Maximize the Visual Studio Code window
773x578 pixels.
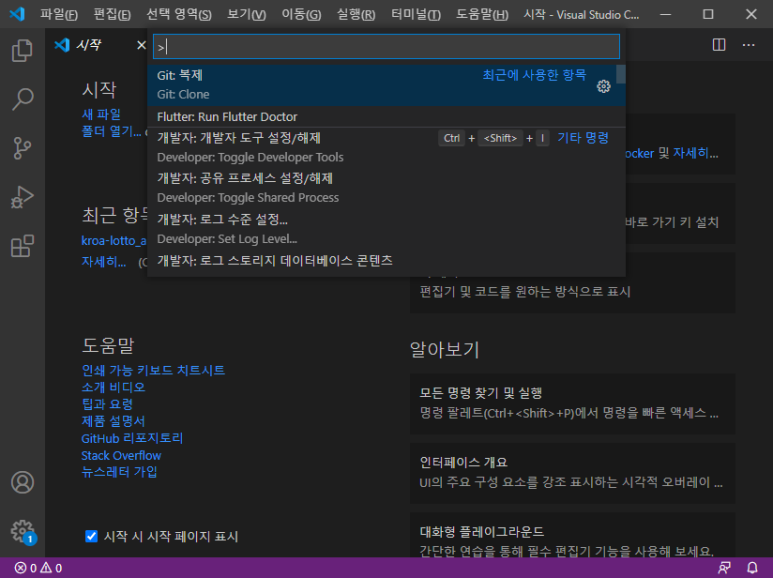(x=708, y=14)
